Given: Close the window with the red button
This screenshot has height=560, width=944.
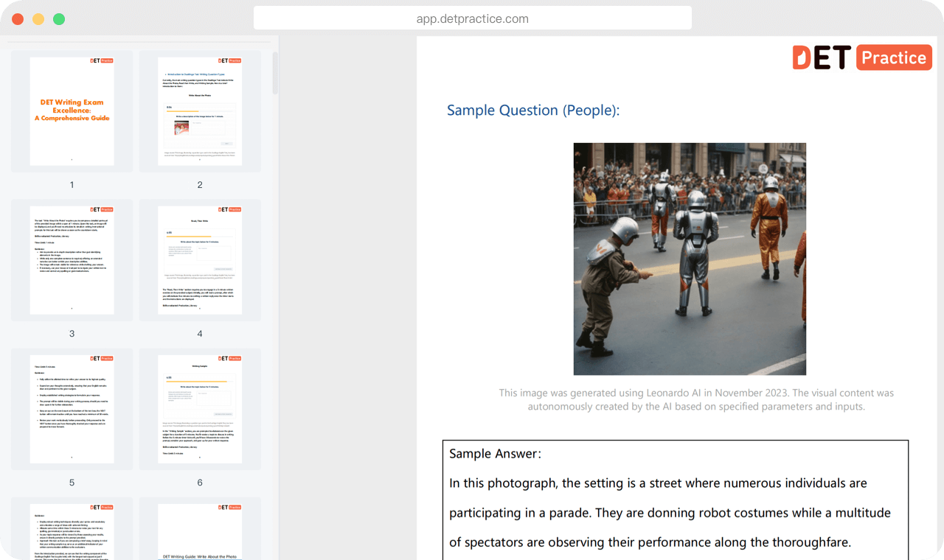Looking at the screenshot, I should (x=18, y=19).
